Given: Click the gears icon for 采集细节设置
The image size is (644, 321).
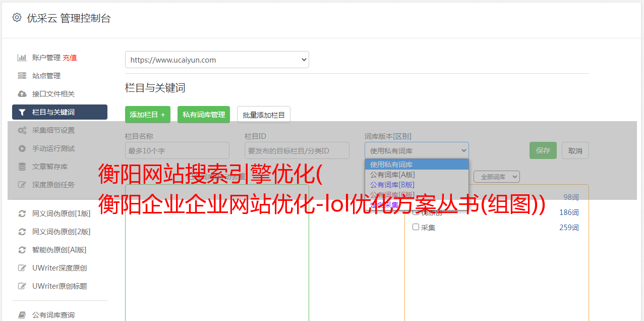Looking at the screenshot, I should pyautogui.click(x=22, y=130).
